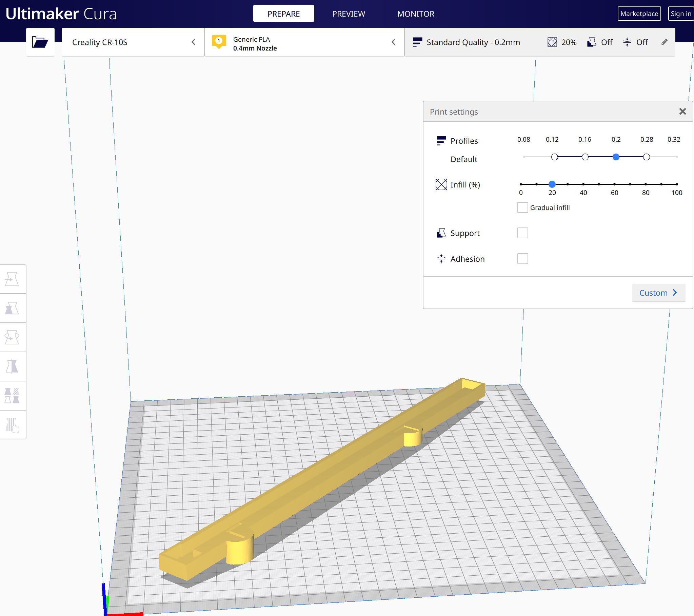Enable the Adhesion checkbox
This screenshot has width=694, height=616.
tap(523, 258)
